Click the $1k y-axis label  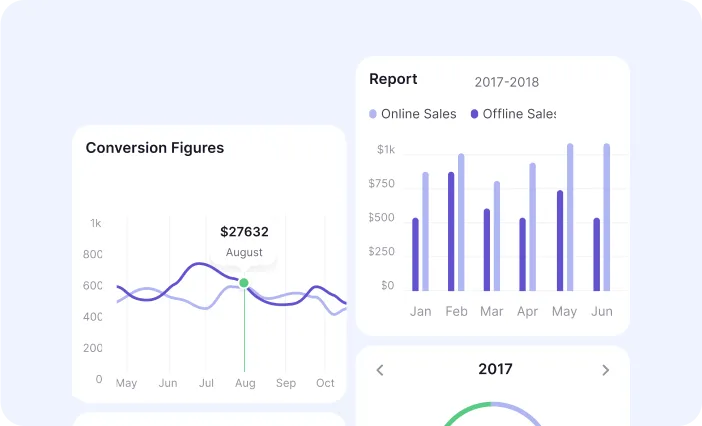[x=386, y=149]
